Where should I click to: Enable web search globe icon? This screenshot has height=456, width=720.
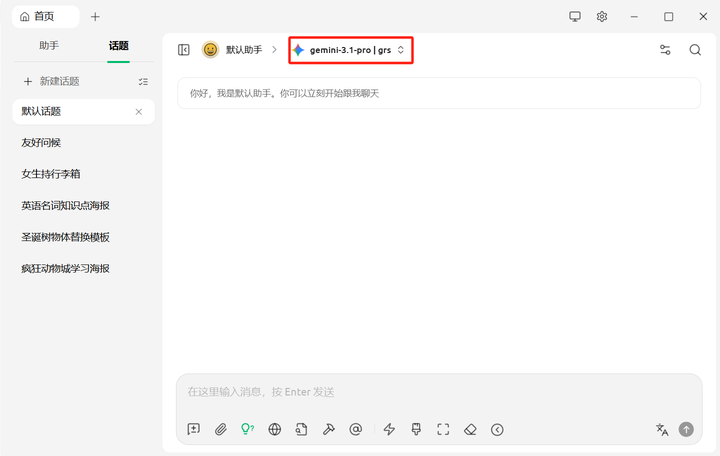[x=274, y=429]
